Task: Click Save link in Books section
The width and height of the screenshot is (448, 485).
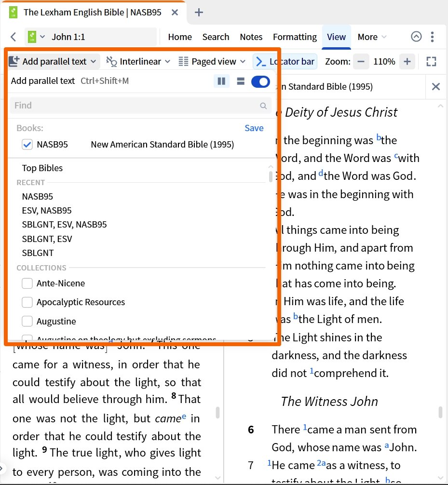Action: (x=254, y=128)
